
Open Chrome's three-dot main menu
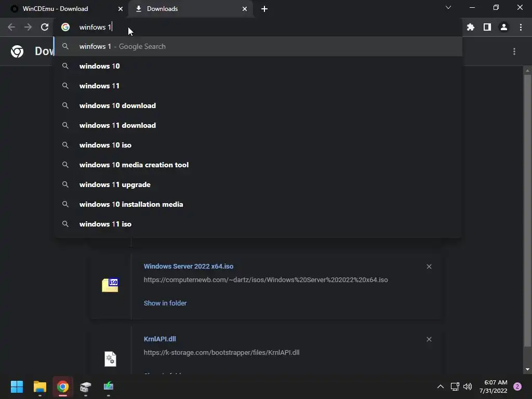[521, 27]
